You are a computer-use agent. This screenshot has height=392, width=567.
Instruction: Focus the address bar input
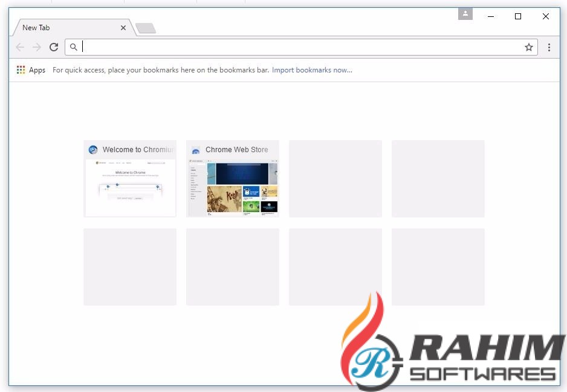click(x=301, y=47)
